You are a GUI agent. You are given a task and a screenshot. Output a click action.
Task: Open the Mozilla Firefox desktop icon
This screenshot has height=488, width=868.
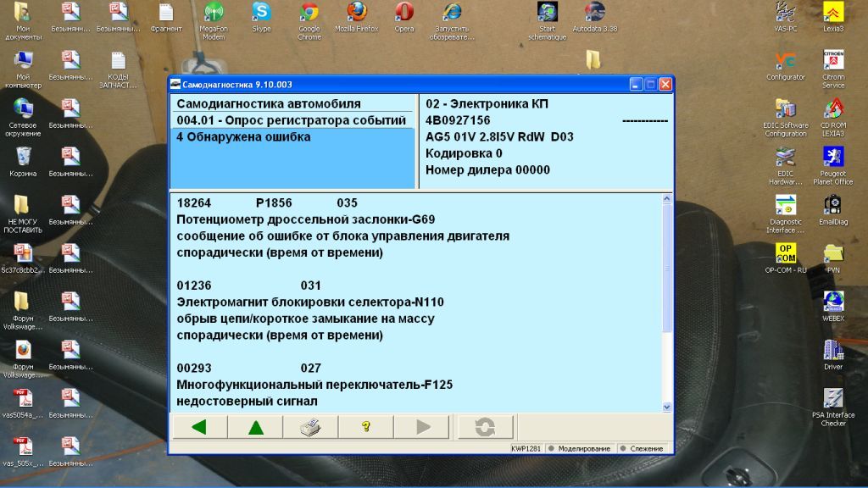click(x=357, y=18)
